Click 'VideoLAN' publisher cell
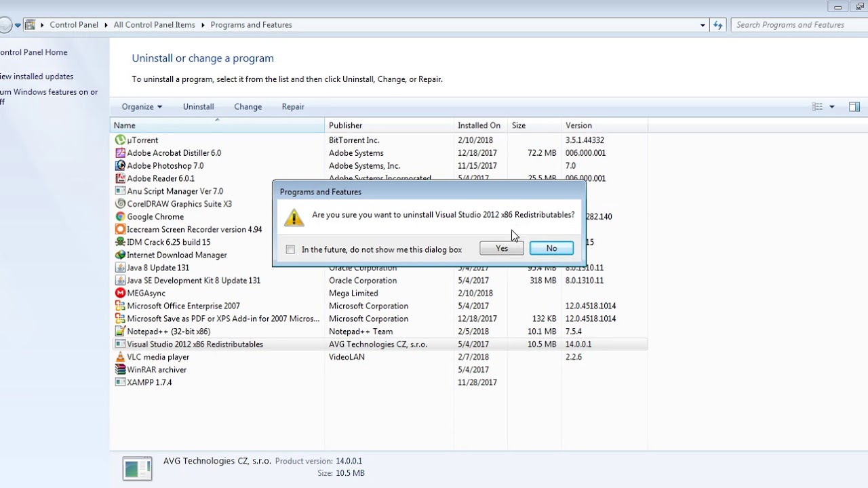The width and height of the screenshot is (868, 488). tap(347, 357)
